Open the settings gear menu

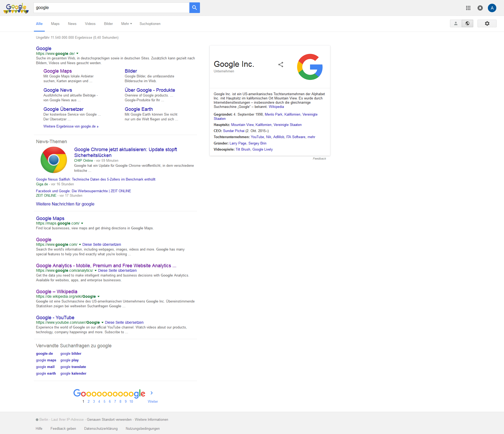click(x=487, y=24)
